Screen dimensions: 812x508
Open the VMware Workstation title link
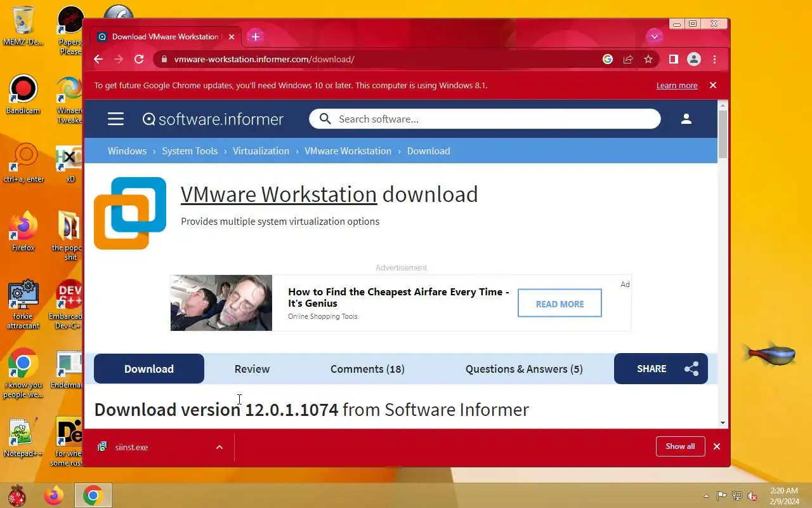278,194
